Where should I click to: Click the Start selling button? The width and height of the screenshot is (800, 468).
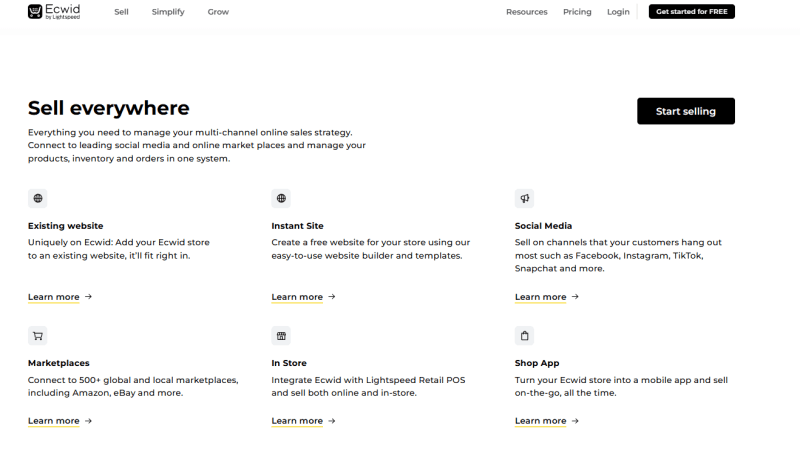coord(686,111)
